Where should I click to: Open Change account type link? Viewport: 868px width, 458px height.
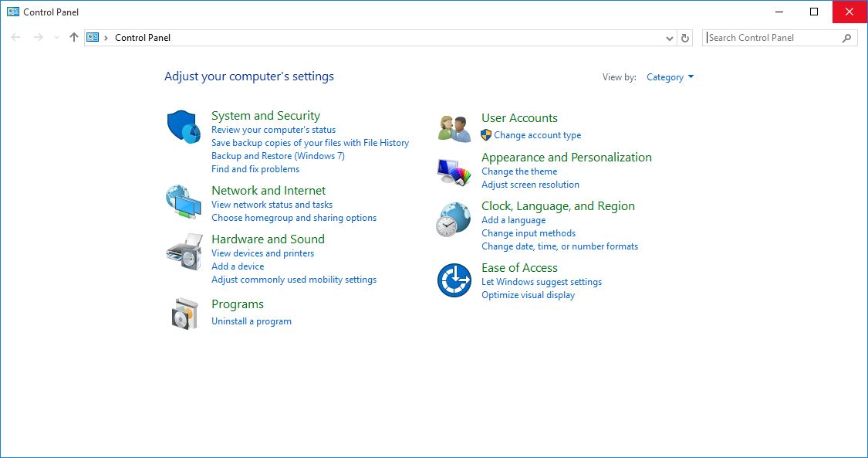tap(537, 135)
